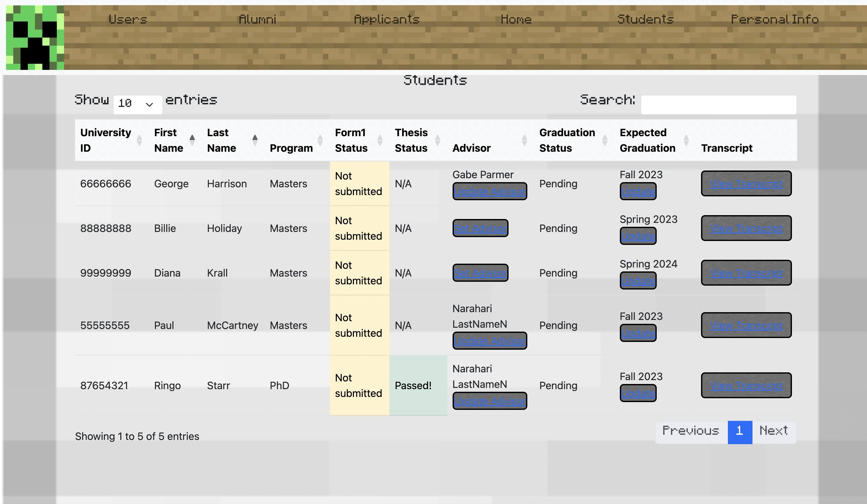Sort table by Graduation Status column
867x504 pixels.
[x=574, y=140]
